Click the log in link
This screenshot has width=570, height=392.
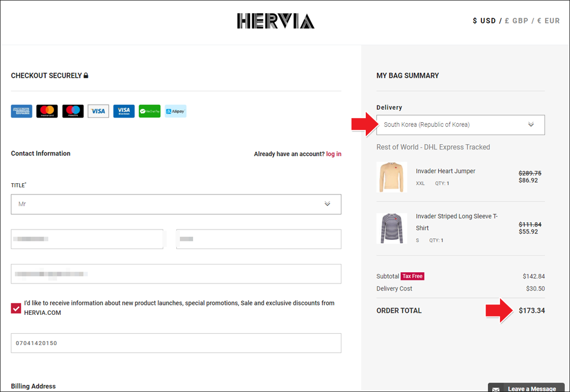(334, 154)
